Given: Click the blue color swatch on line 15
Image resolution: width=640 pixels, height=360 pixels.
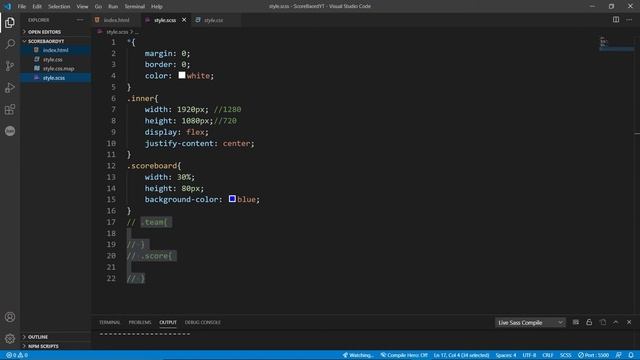Looking at the screenshot, I should click(232, 199).
